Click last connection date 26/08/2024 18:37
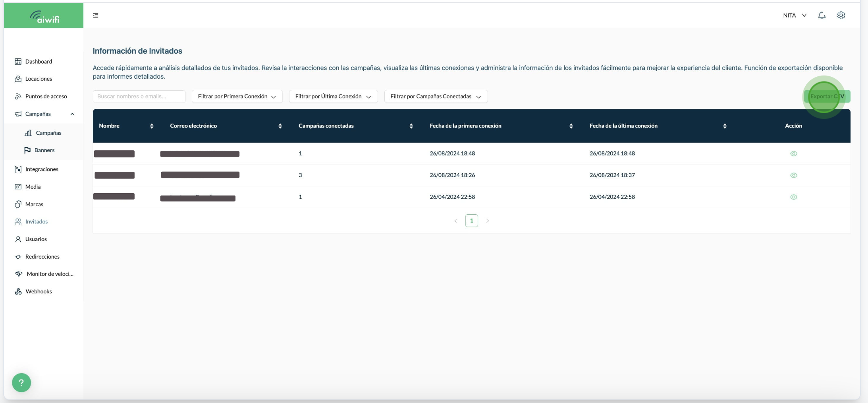This screenshot has height=403, width=868. click(612, 175)
